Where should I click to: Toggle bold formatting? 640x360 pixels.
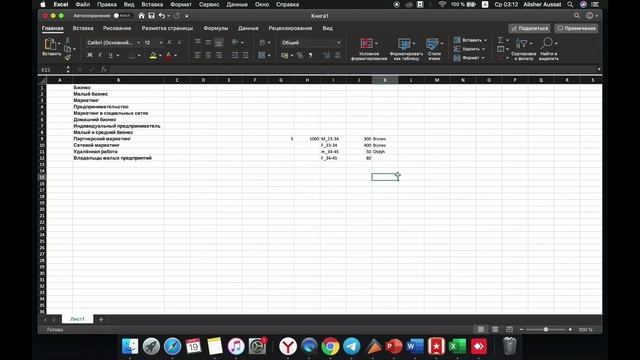90,55
